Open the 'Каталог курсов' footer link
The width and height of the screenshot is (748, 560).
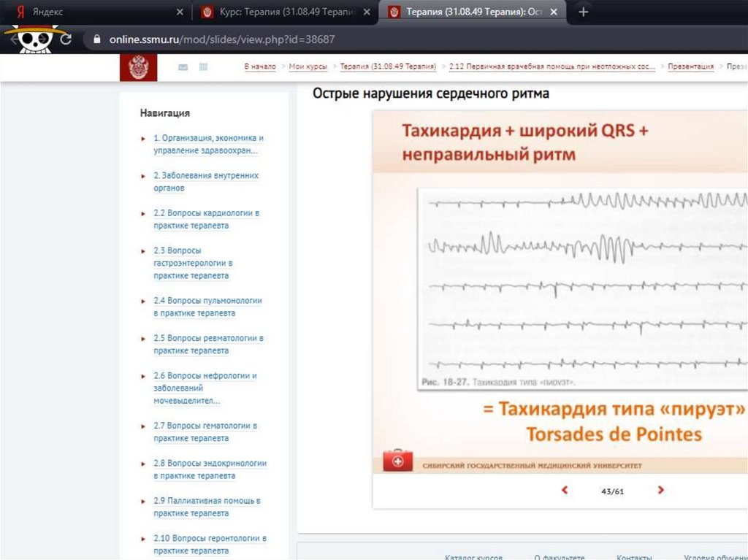[473, 556]
